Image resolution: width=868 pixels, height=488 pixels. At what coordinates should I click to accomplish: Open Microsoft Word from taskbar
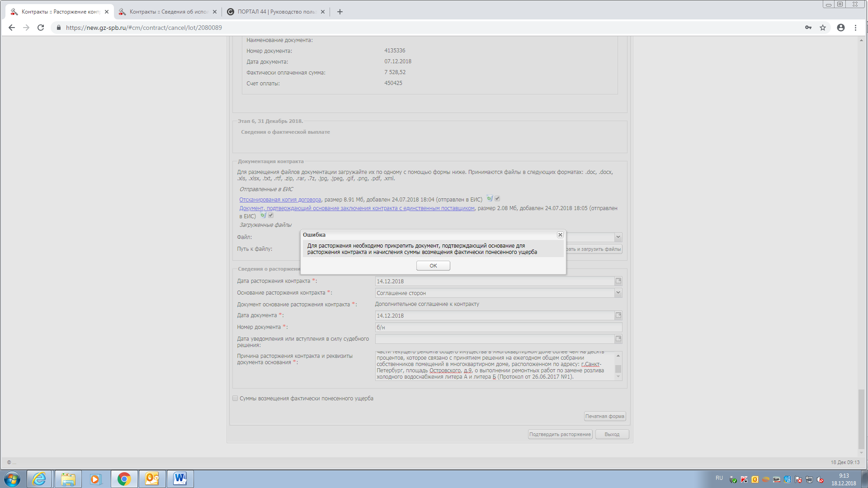pyautogui.click(x=180, y=479)
